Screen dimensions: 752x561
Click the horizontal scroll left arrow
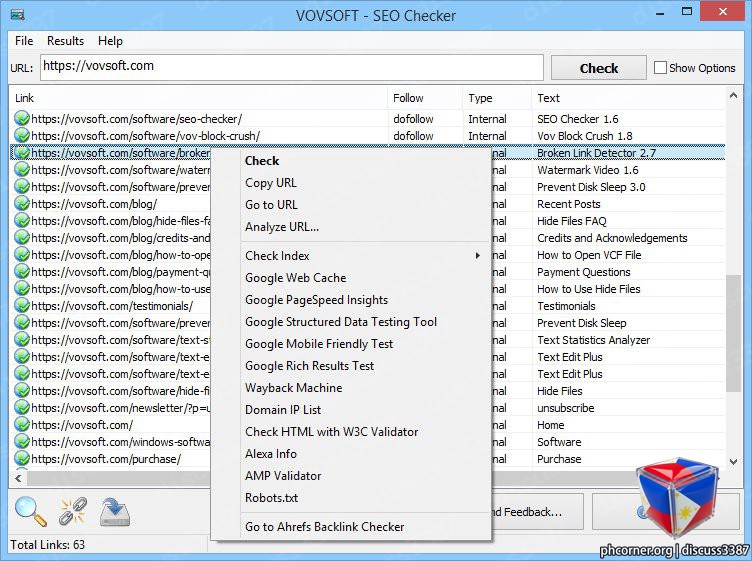18,478
